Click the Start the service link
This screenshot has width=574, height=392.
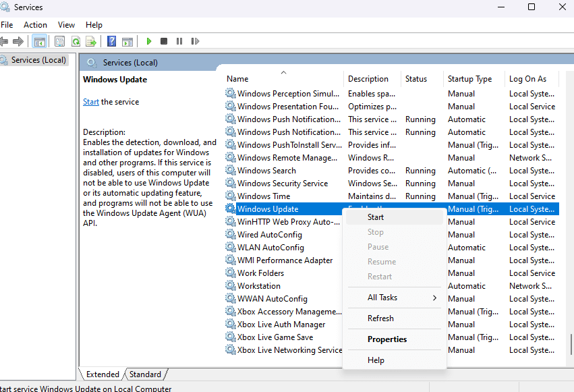point(90,102)
